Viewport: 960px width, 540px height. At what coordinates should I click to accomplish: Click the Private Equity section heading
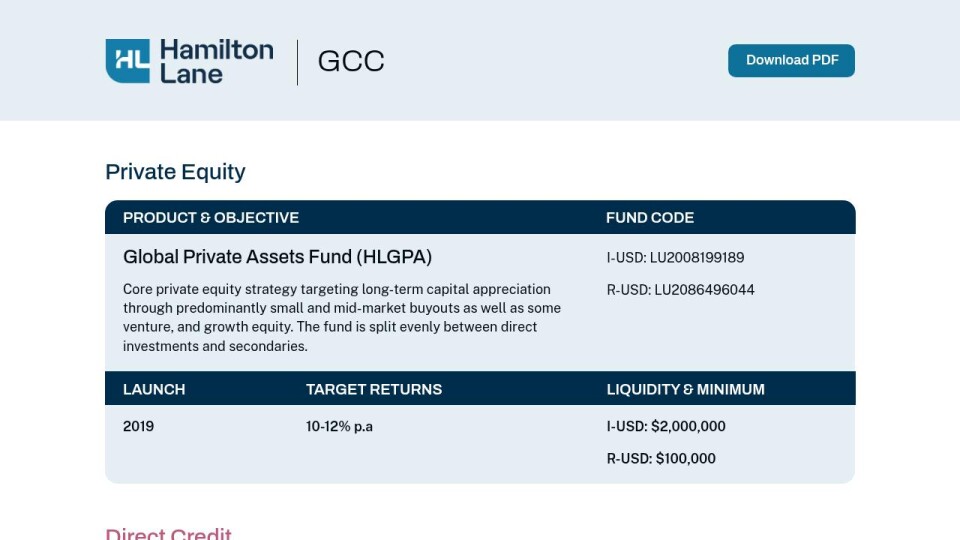click(175, 171)
